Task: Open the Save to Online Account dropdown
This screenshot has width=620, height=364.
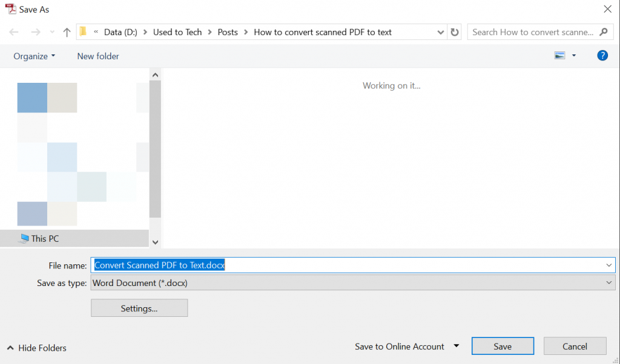Action: 455,346
